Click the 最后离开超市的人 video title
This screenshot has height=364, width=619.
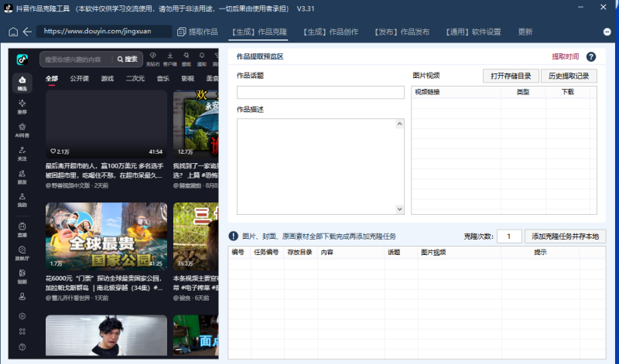[104, 171]
